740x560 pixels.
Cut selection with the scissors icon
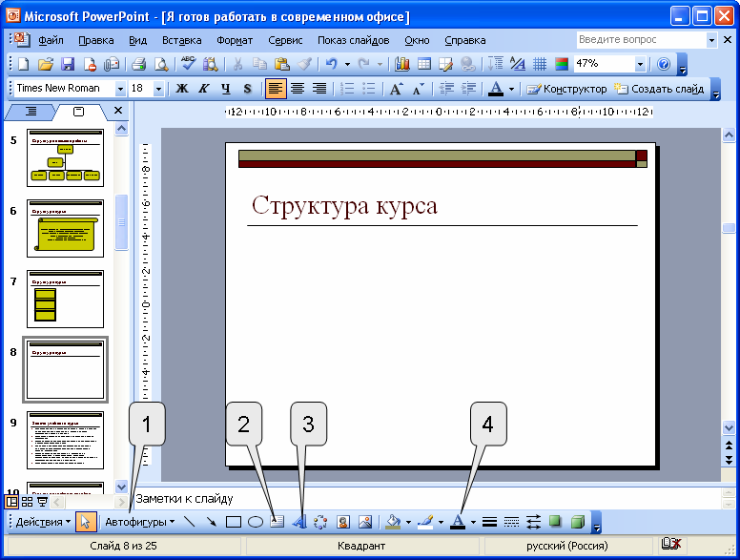(x=237, y=64)
